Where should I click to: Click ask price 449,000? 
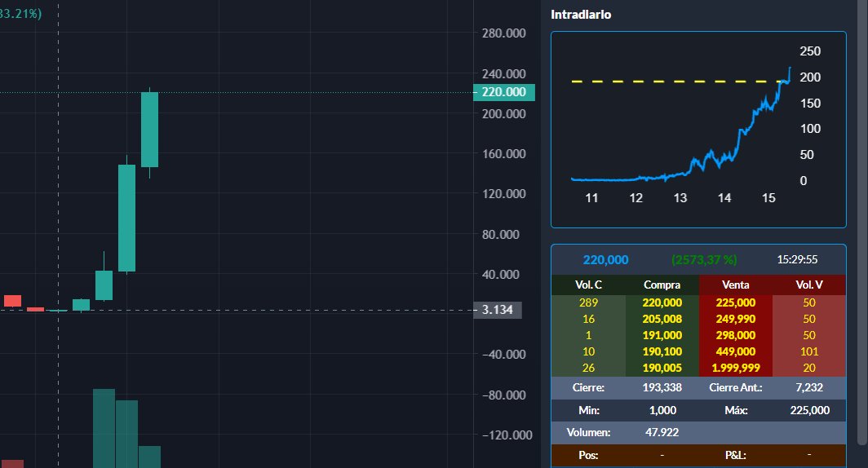click(x=735, y=352)
